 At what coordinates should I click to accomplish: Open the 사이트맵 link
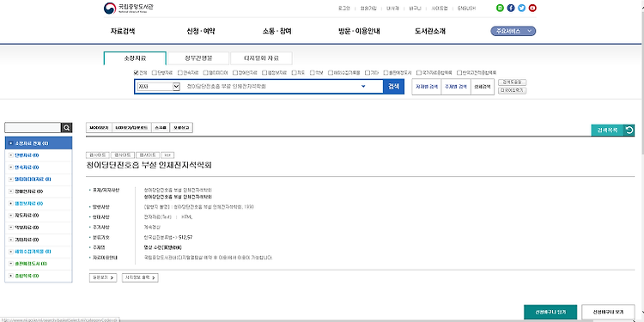(x=440, y=9)
